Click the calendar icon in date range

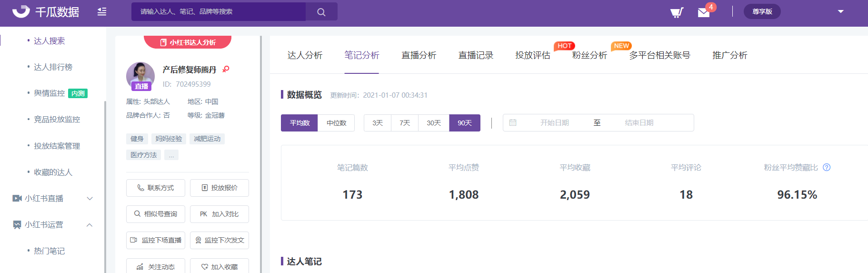[x=513, y=123]
